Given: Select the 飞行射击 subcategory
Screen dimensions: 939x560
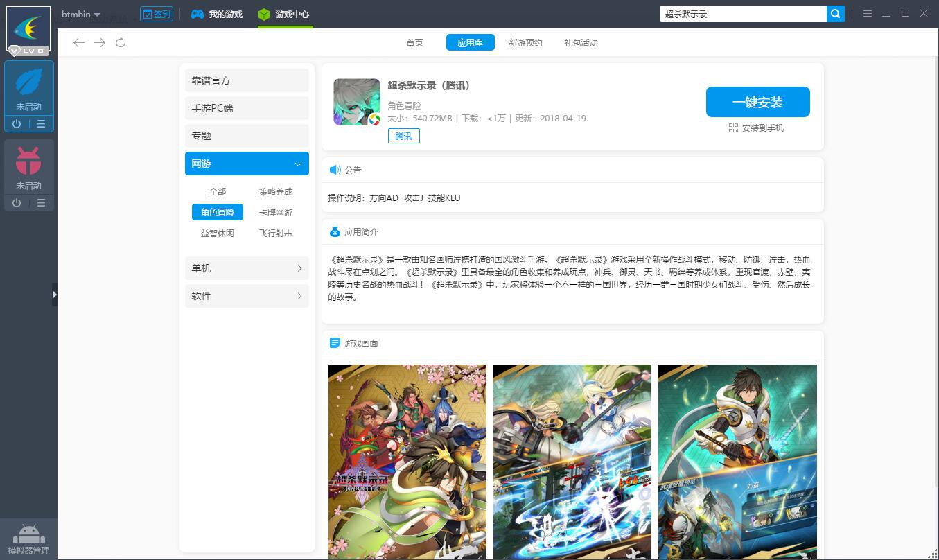Looking at the screenshot, I should [276, 234].
